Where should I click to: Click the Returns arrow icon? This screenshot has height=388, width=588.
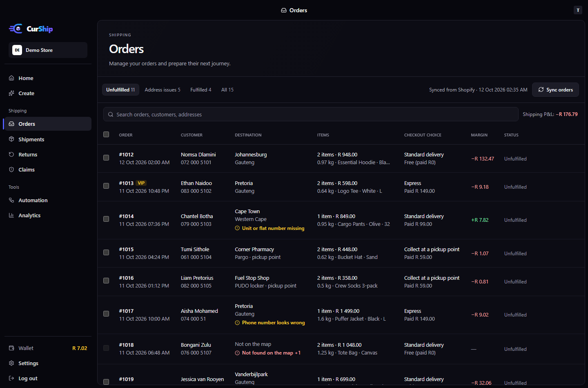pyautogui.click(x=11, y=154)
